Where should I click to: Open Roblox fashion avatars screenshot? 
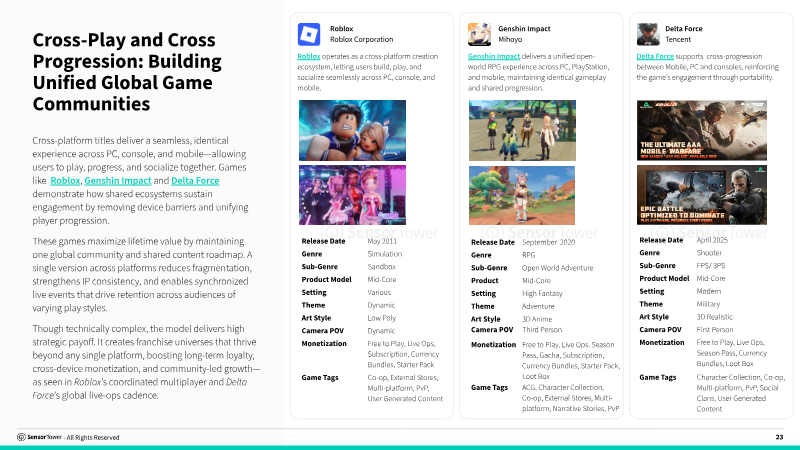[x=353, y=195]
